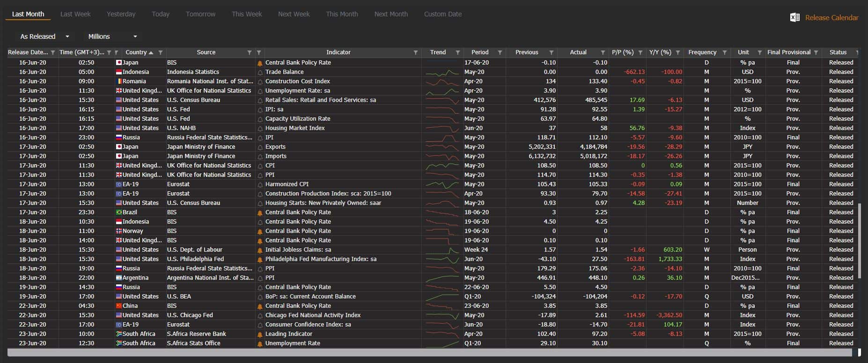Open filter icon on Release Date column
The height and width of the screenshot is (363, 868).
click(x=53, y=52)
